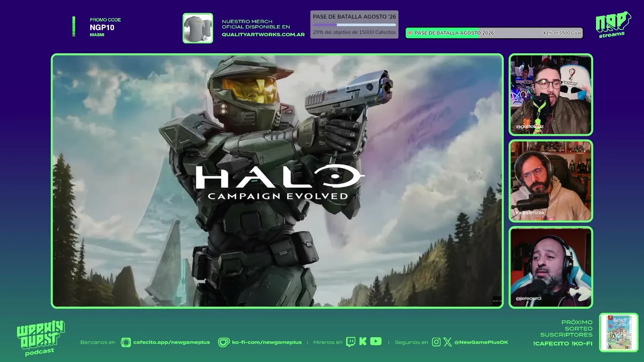Click the '41% of $500 Goal' text
Screen dimensions: 644x362
(561, 33)
